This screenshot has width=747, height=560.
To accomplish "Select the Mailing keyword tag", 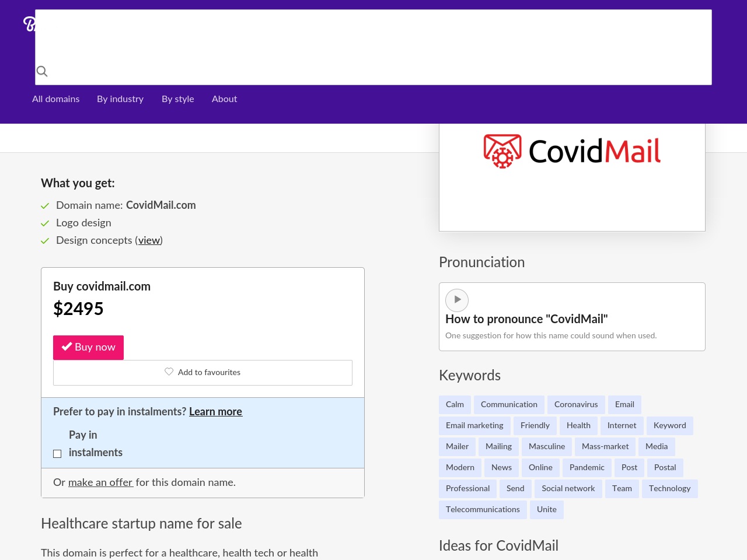I will tap(498, 447).
